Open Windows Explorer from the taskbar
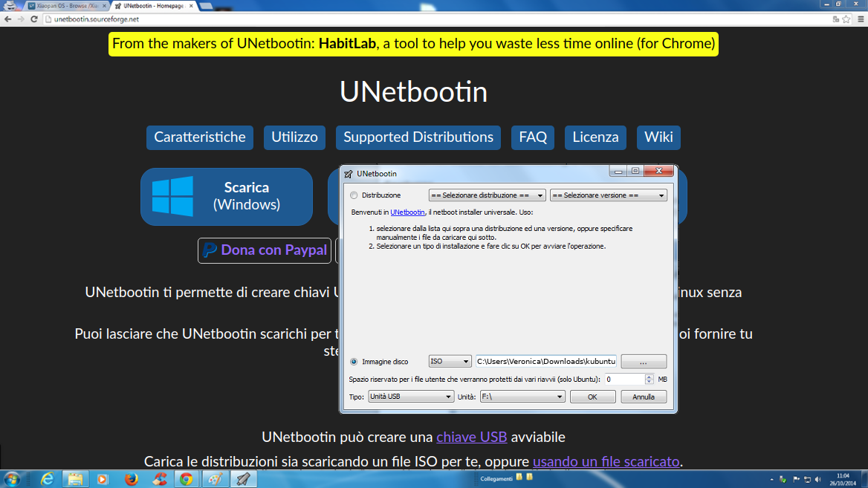Image resolution: width=868 pixels, height=488 pixels. (75, 479)
